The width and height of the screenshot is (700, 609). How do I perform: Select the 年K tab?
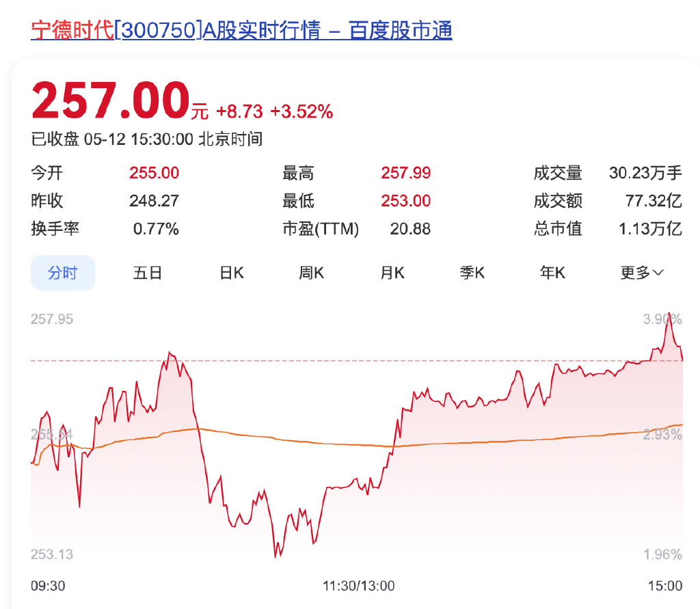552,272
